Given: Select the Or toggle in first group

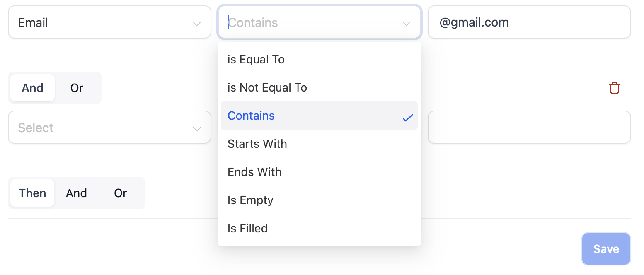Looking at the screenshot, I should [x=77, y=88].
